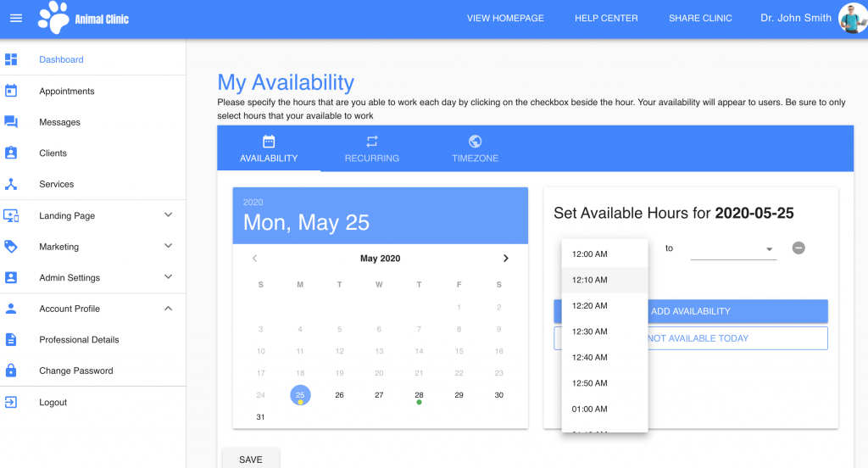Open the hamburger menu icon
This screenshot has width=868, height=468.
coord(16,19)
